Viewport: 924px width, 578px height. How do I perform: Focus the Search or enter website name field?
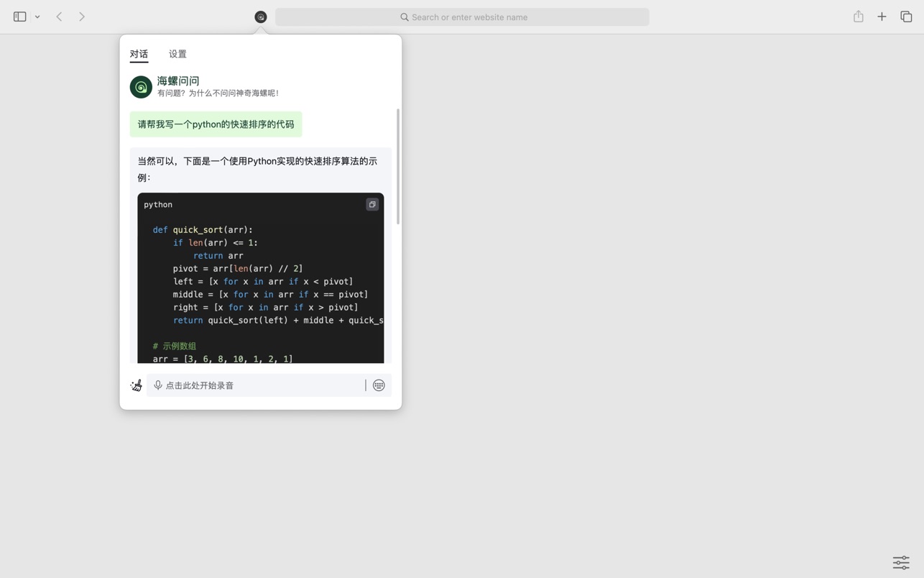coord(462,17)
